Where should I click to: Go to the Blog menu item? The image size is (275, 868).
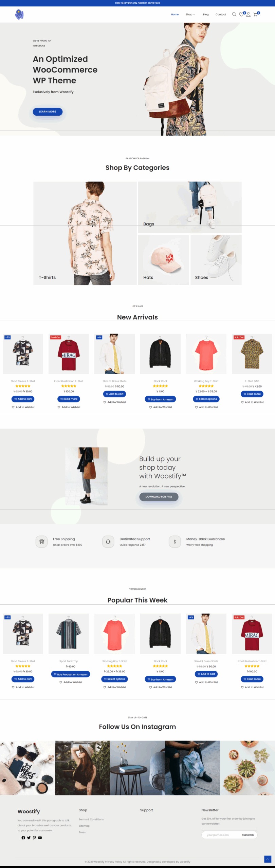[x=206, y=14]
